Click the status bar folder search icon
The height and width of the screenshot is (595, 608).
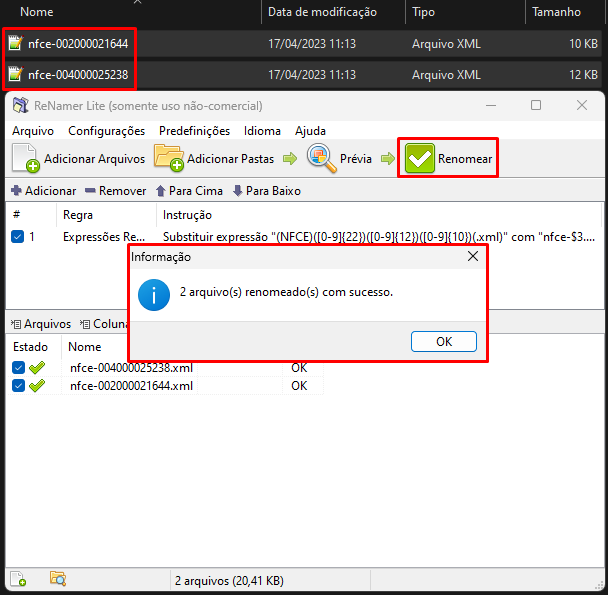coord(58,578)
